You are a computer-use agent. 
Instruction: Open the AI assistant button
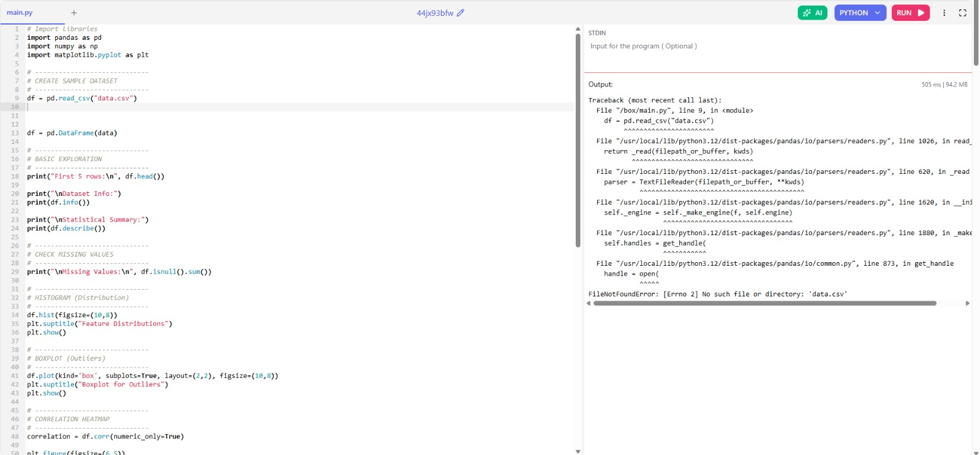pyautogui.click(x=812, y=13)
